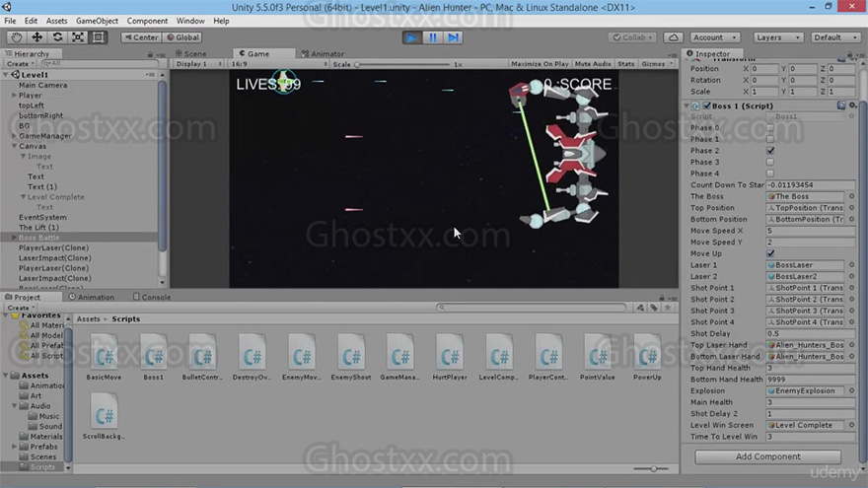Adjust the Project icon size slider
This screenshot has width=868, height=488.
(652, 468)
